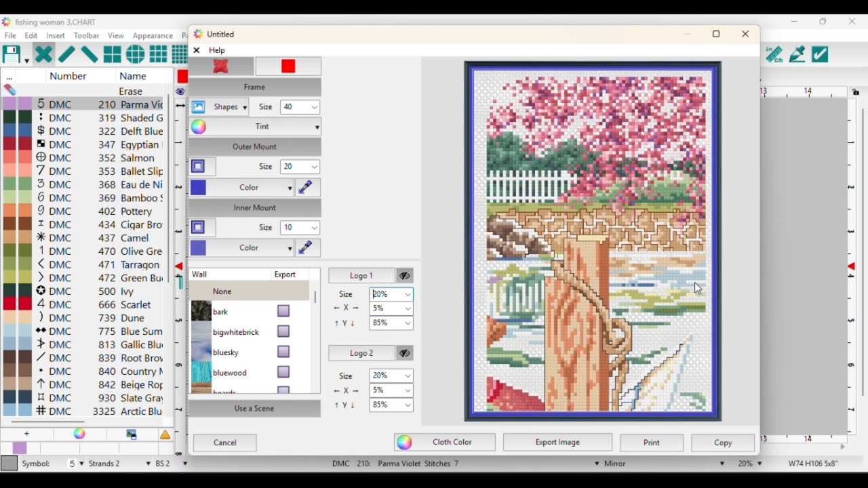Click the Inner Mount style icon

click(x=202, y=228)
